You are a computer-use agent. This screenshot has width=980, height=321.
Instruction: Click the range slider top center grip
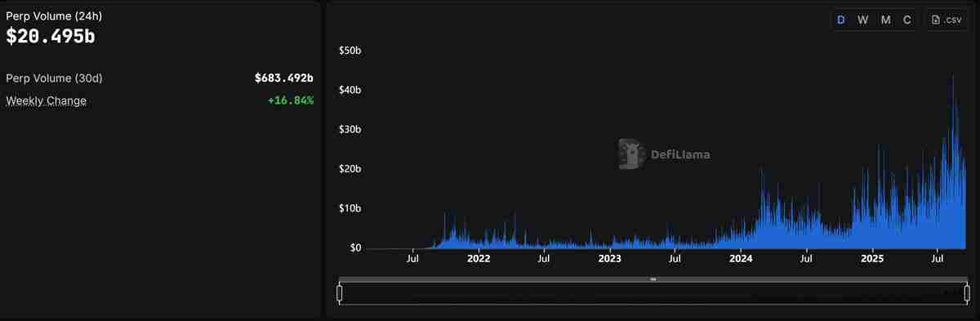point(653,279)
